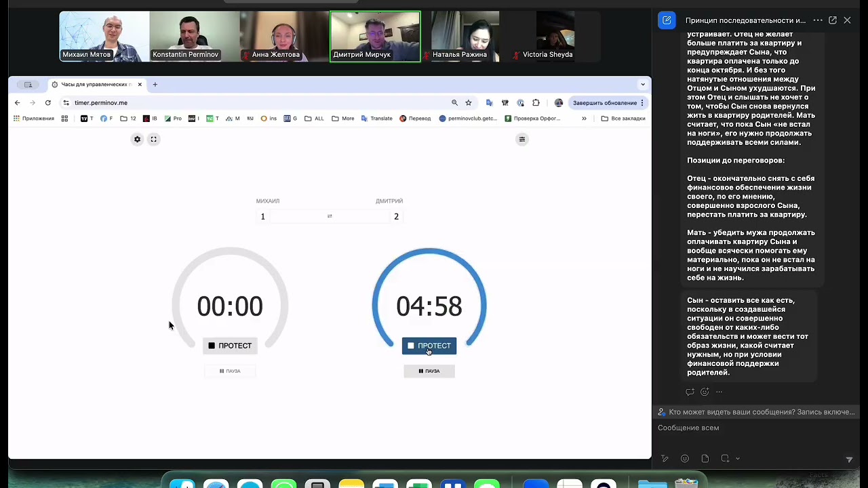Open Приложения apps bookmark
This screenshot has width=868, height=488.
point(33,119)
